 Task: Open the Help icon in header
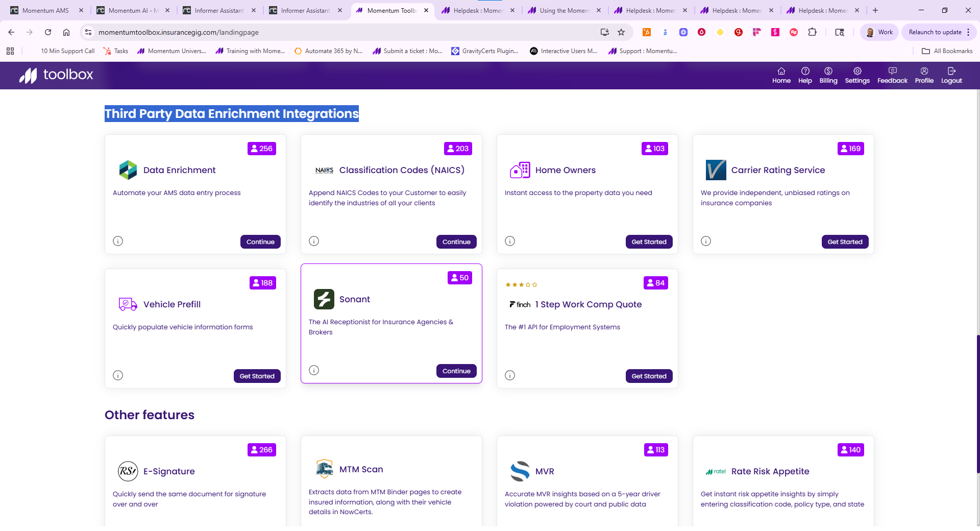[x=805, y=75]
